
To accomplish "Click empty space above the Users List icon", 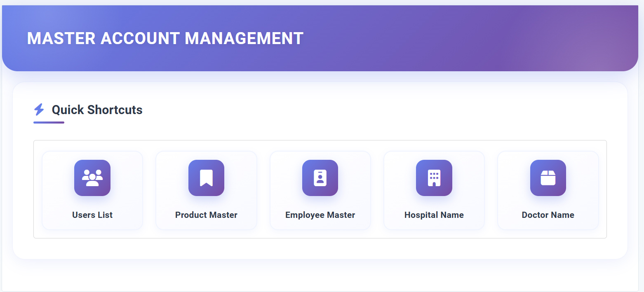I will [92, 155].
